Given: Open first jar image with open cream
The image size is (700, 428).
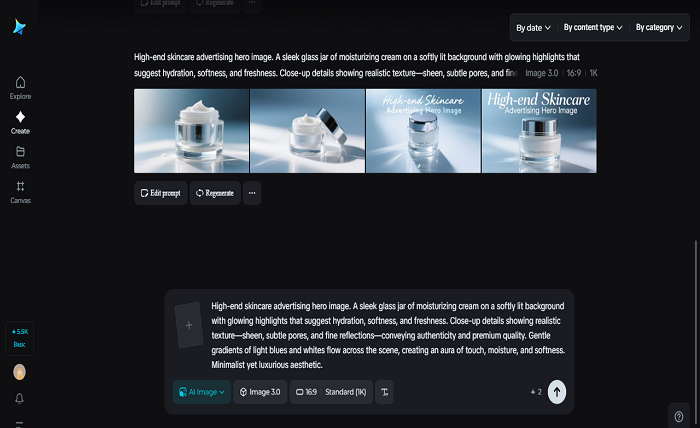Looking at the screenshot, I should [x=192, y=131].
